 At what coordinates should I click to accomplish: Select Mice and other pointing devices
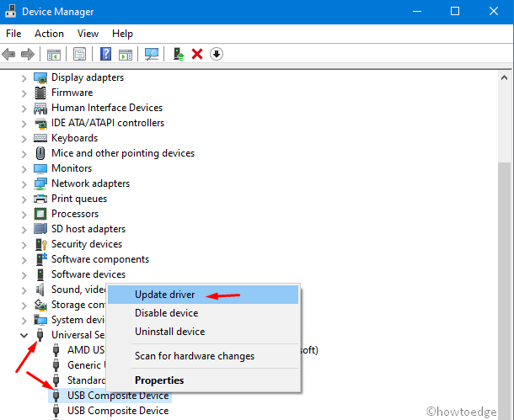pyautogui.click(x=122, y=153)
